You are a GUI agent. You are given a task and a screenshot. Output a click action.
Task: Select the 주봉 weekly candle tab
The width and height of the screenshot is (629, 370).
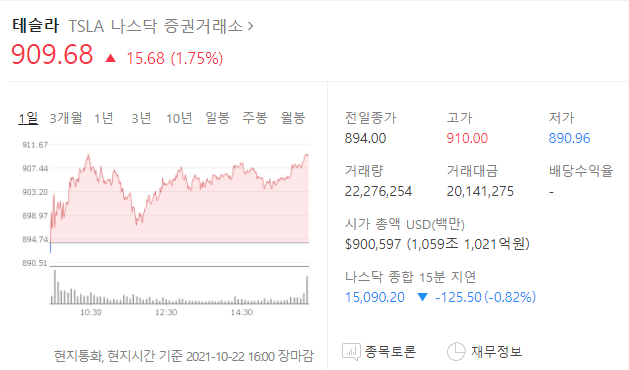coord(255,118)
